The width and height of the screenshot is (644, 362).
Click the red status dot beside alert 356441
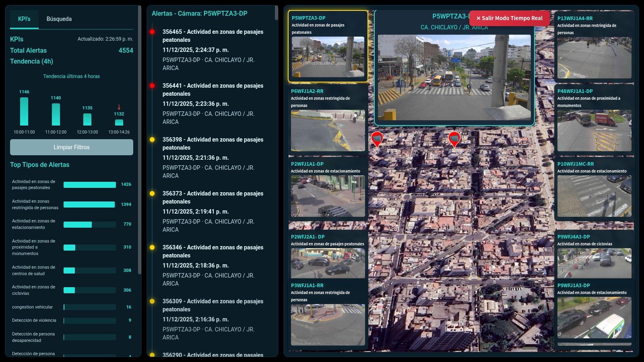[152, 86]
